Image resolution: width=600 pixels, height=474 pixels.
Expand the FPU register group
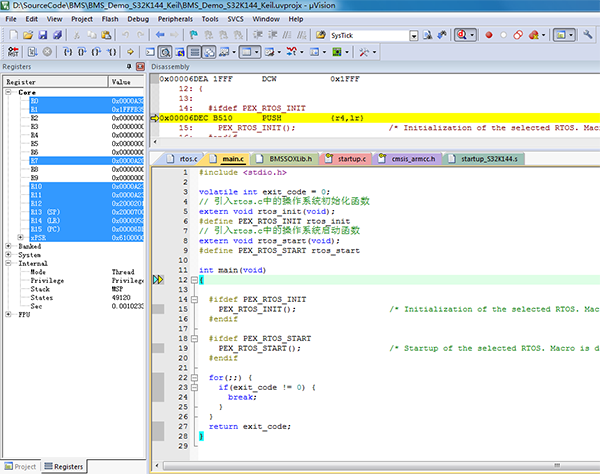tap(10, 314)
